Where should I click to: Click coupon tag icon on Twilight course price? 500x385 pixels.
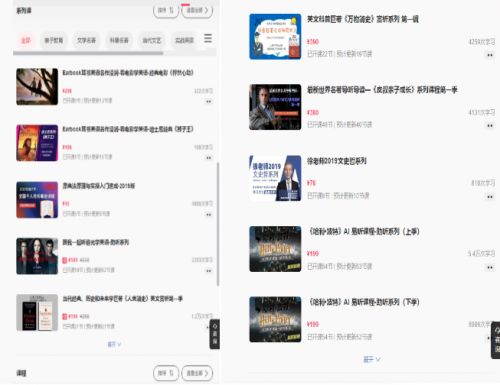click(65, 260)
